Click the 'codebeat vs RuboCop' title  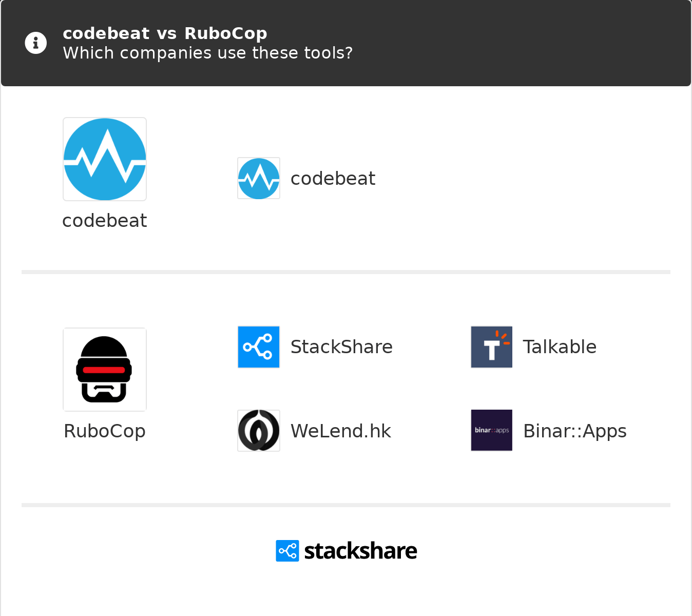165,33
